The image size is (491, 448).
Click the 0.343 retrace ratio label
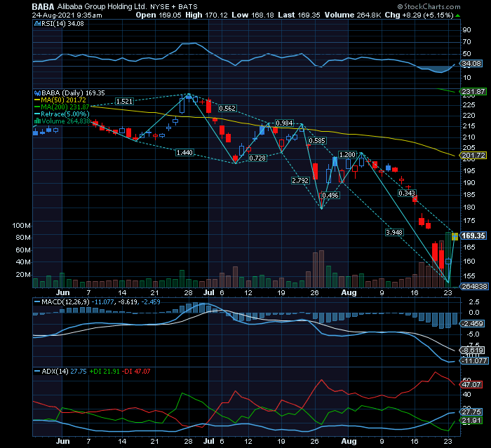(407, 194)
